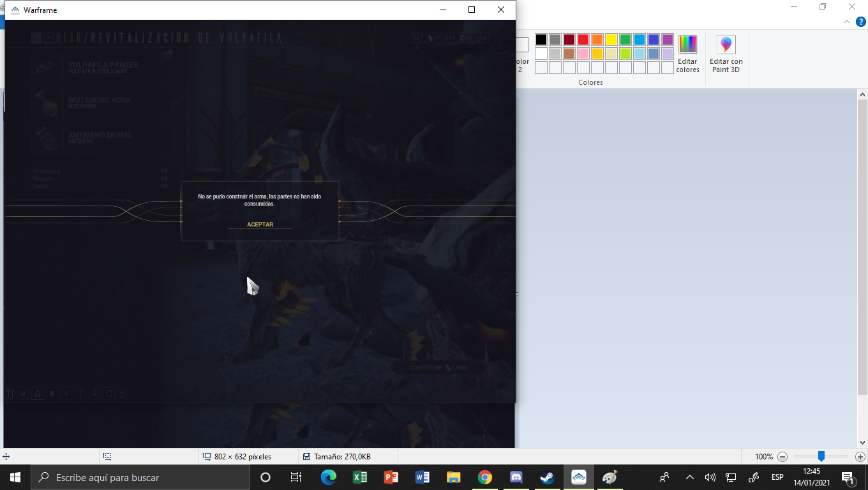Pick the black color swatch in Paint
Screen dimensions: 868x490
pos(541,40)
